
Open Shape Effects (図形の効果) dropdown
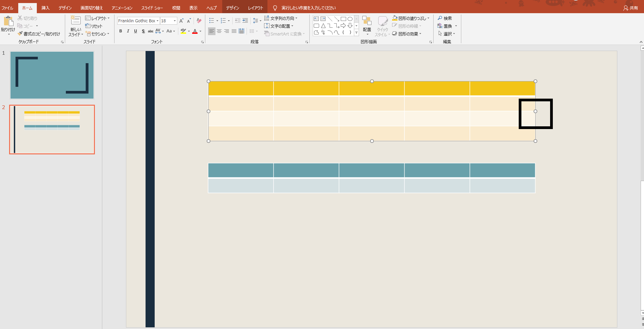tap(407, 34)
